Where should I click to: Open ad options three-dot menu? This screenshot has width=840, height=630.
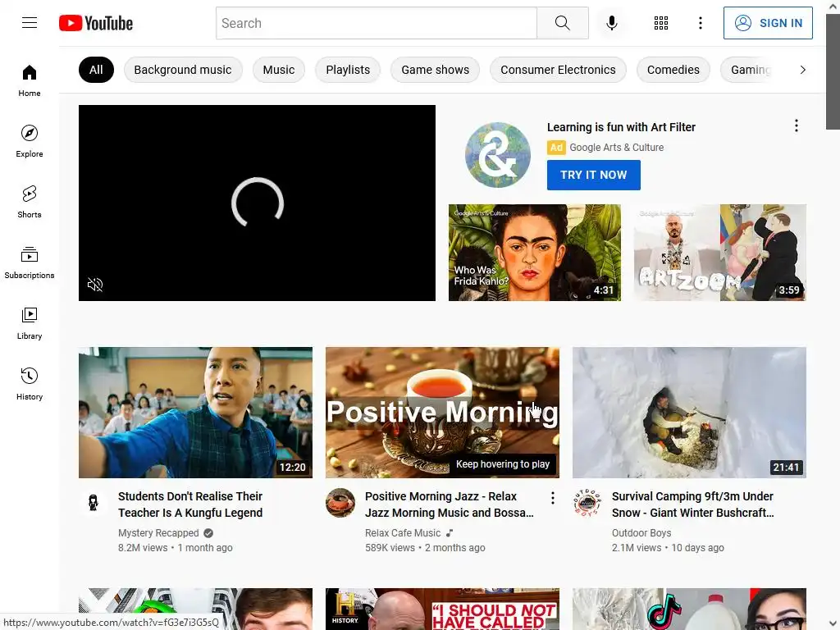pos(796,126)
